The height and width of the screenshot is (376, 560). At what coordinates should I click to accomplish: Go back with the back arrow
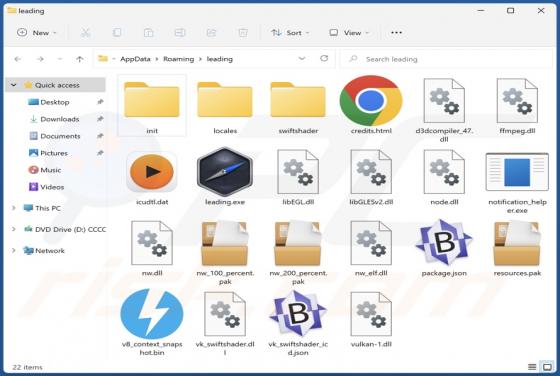click(18, 59)
